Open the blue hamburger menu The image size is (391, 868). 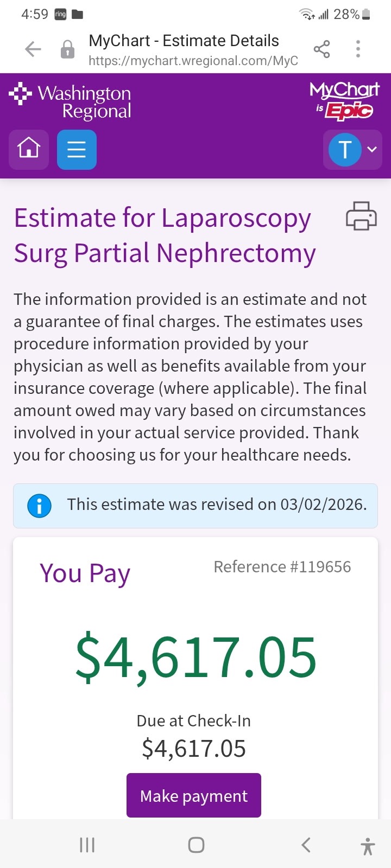click(77, 149)
